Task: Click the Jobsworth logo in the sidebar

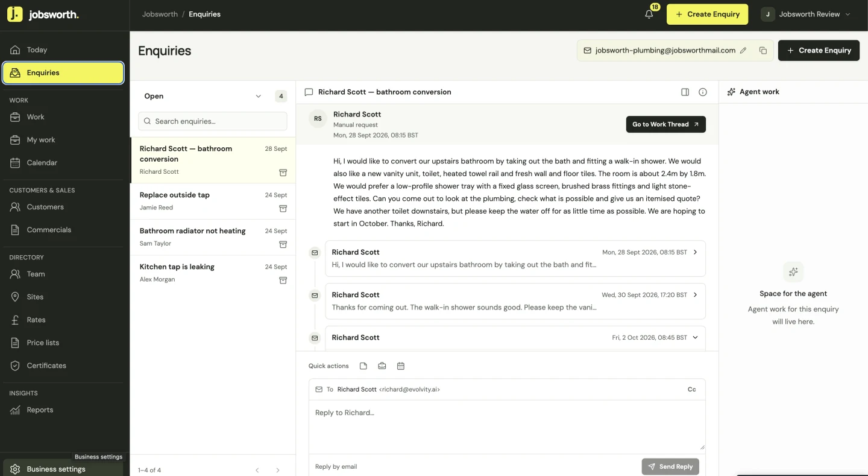Action: pos(43,14)
